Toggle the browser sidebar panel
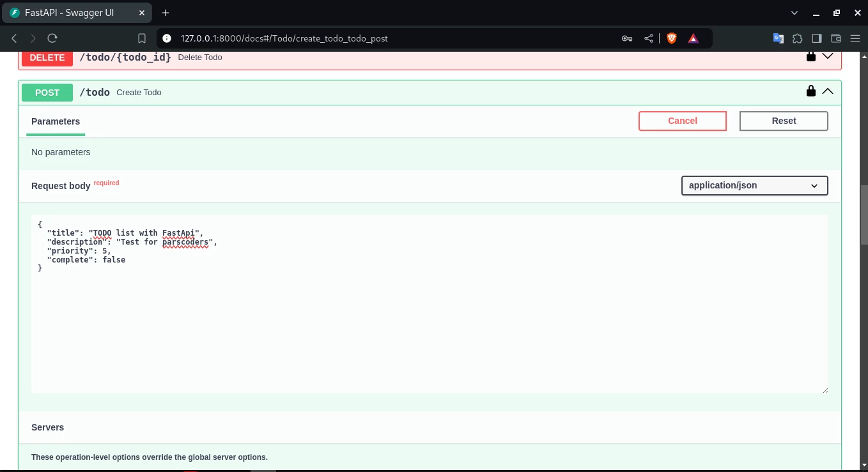 pos(816,38)
